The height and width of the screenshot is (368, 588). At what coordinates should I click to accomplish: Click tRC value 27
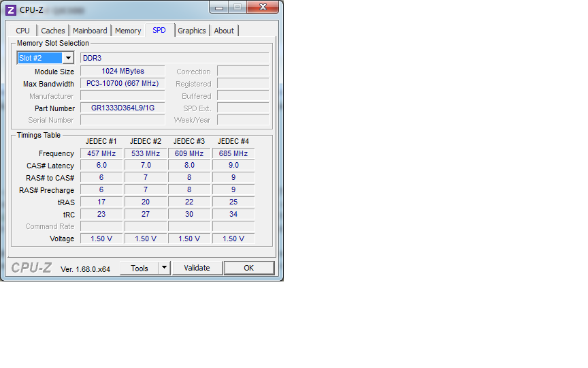[146, 215]
